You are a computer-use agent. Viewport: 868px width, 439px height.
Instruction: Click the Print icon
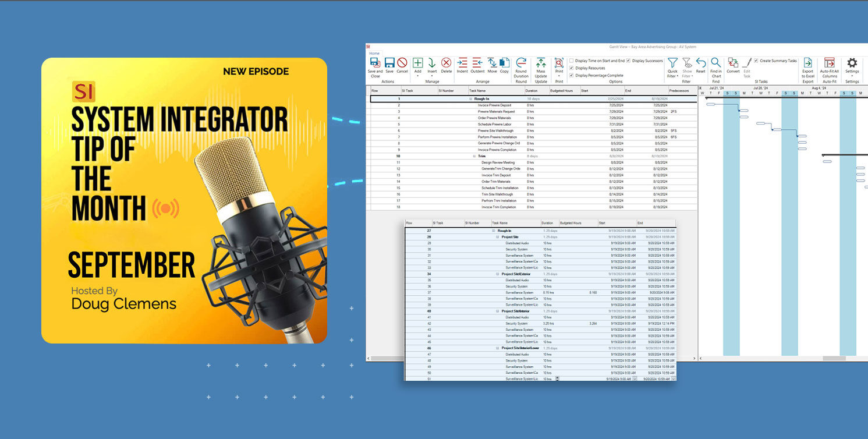coord(559,62)
